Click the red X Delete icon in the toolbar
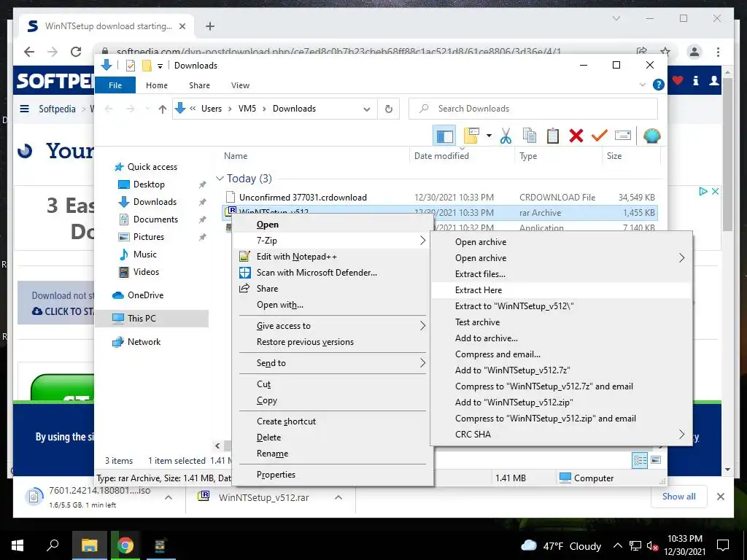Image resolution: width=747 pixels, height=560 pixels. [x=576, y=136]
